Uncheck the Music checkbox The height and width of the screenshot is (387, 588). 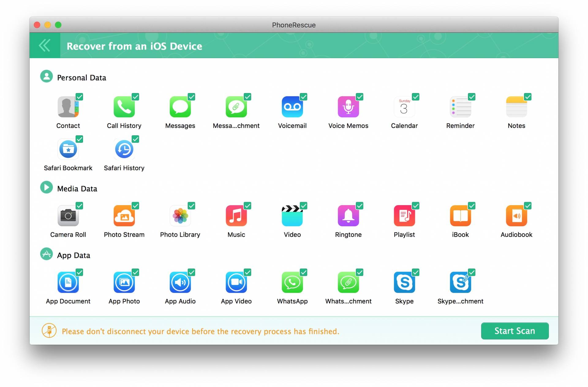[x=247, y=206]
